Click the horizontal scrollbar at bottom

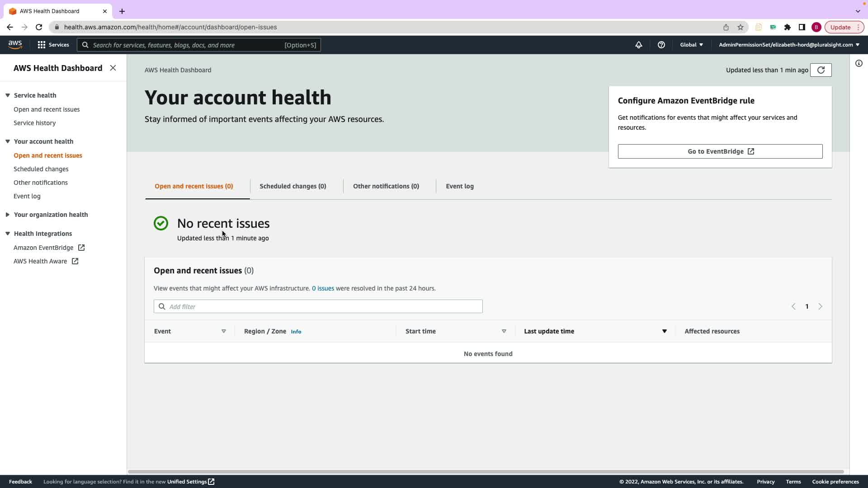(x=486, y=472)
